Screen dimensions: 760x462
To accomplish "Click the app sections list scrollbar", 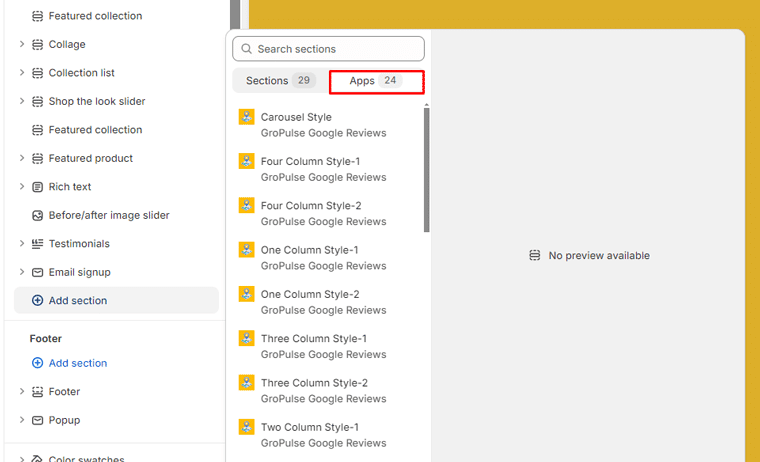I will pos(427,170).
